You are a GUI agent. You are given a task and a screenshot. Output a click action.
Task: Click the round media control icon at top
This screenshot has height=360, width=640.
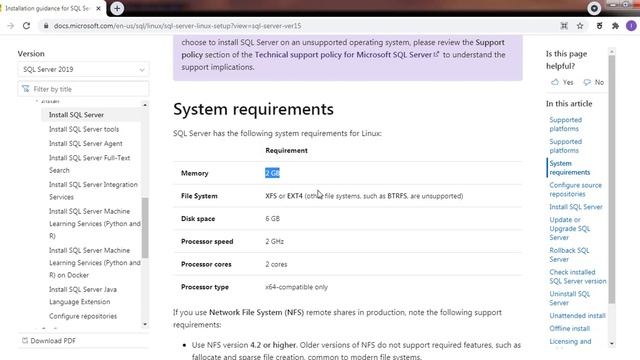pos(594,8)
